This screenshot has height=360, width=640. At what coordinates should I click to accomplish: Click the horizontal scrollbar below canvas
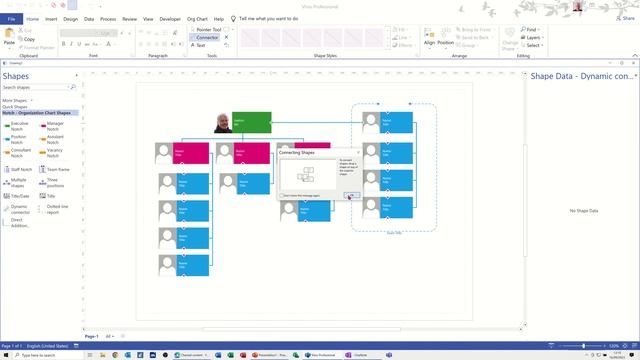point(301,329)
